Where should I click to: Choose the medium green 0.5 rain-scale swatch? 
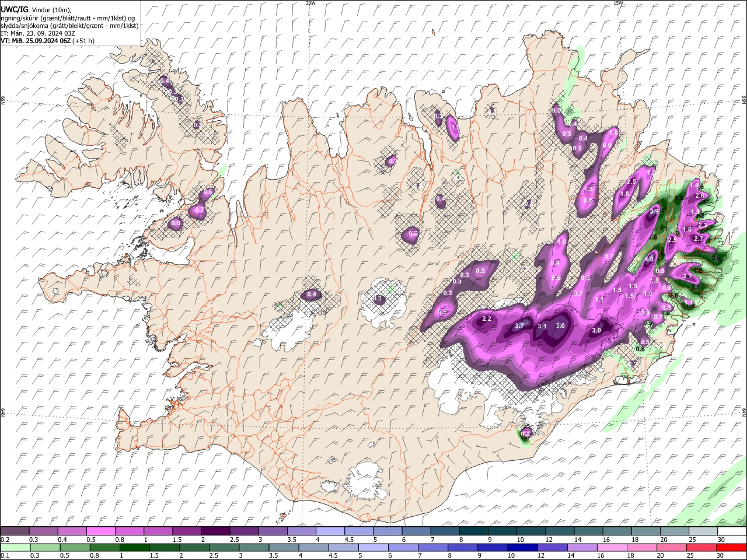(74, 547)
